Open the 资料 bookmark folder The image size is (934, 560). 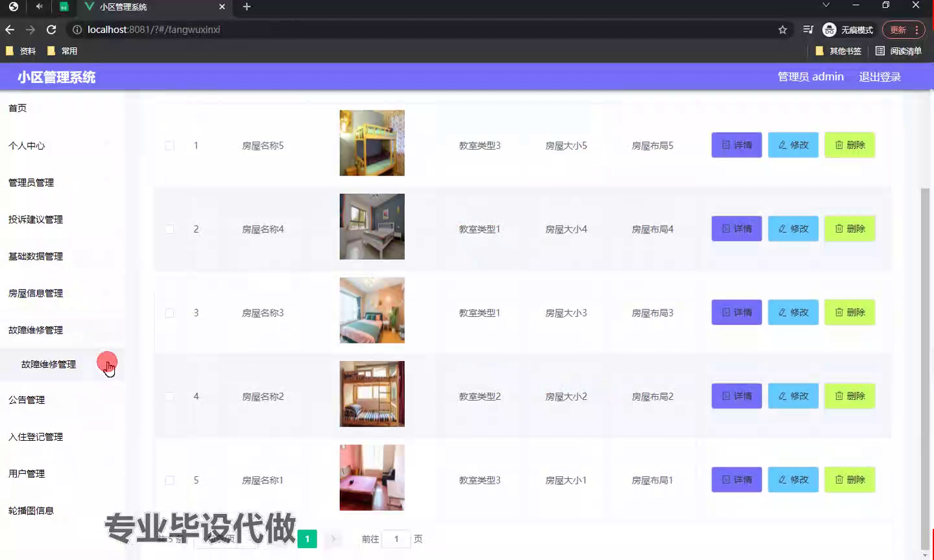point(21,51)
